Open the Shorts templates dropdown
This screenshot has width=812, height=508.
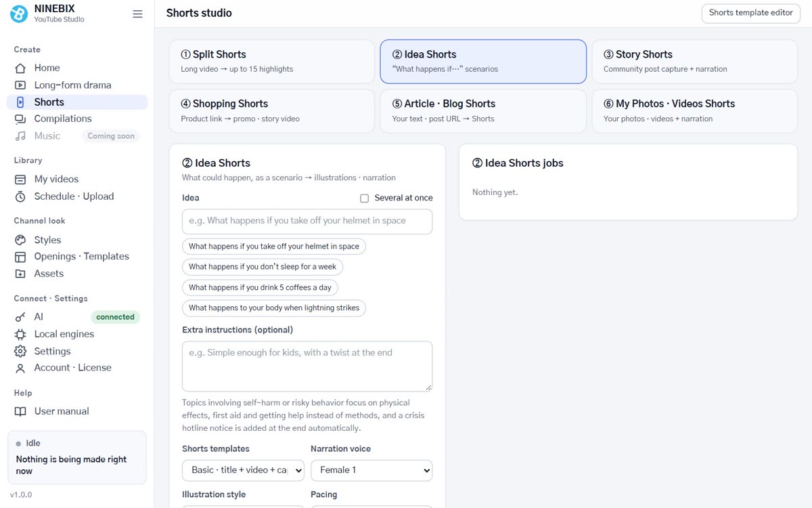coord(243,470)
